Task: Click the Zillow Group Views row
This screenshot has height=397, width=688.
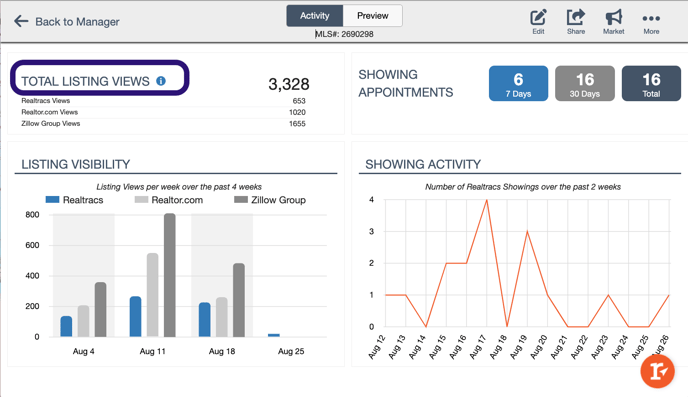Action: point(163,124)
